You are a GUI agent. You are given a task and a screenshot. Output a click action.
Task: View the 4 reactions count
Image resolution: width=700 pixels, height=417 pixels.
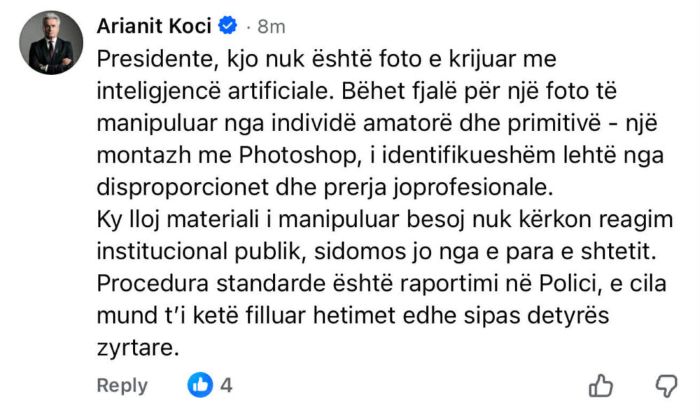tap(227, 385)
